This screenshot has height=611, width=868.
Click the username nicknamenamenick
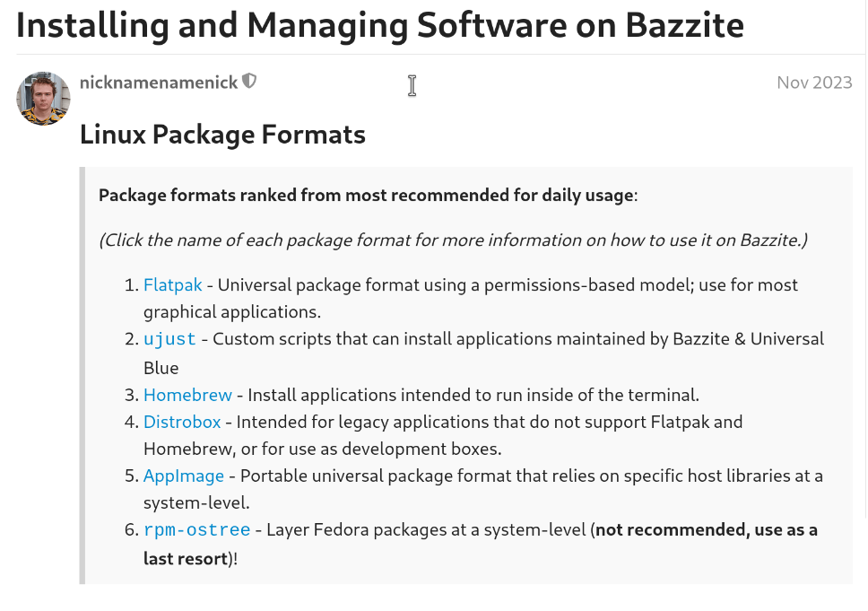[x=157, y=82]
